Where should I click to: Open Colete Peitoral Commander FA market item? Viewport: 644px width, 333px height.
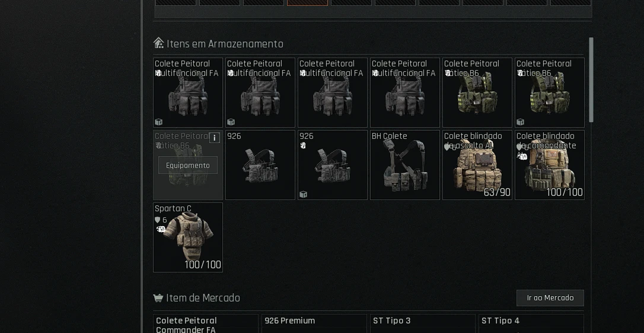(x=205, y=324)
